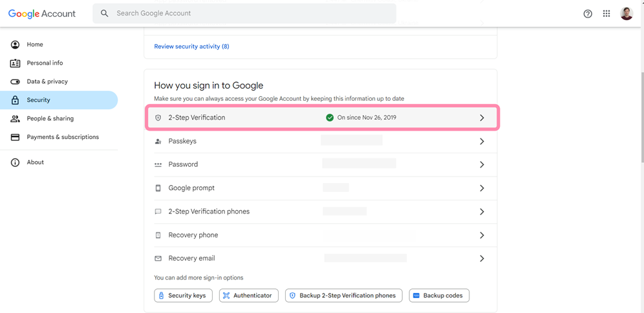
Task: Click 'You can add more sign-in options' text
Action: click(x=199, y=277)
